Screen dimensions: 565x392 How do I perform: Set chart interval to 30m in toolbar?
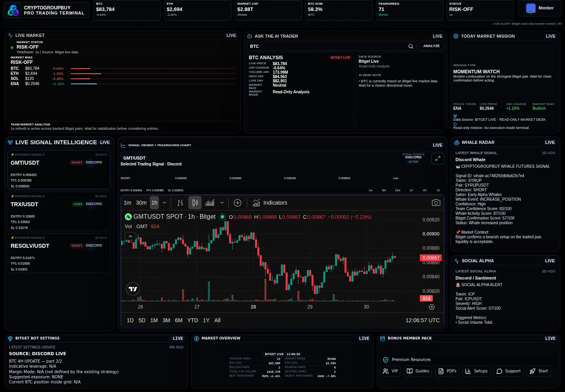click(141, 203)
